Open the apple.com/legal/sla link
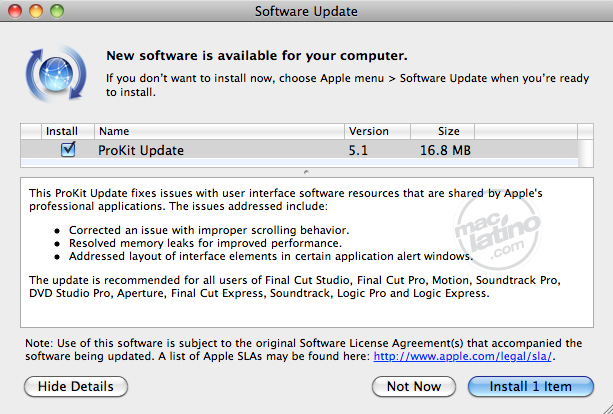Image resolution: width=613 pixels, height=414 pixels. (462, 356)
